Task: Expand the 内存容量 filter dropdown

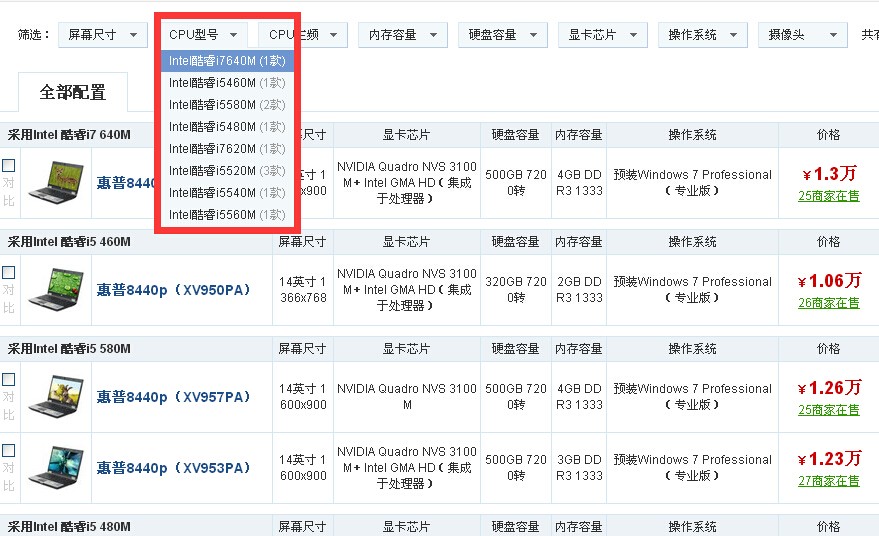Action: click(x=403, y=35)
